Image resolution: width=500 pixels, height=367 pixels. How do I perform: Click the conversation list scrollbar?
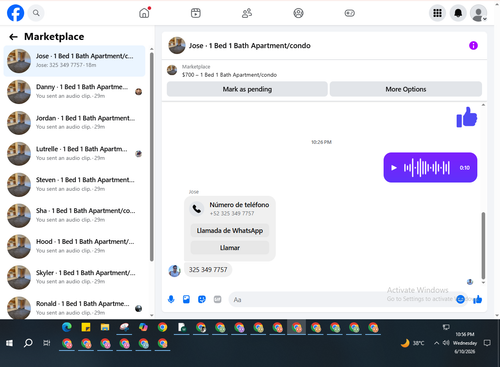click(152, 157)
